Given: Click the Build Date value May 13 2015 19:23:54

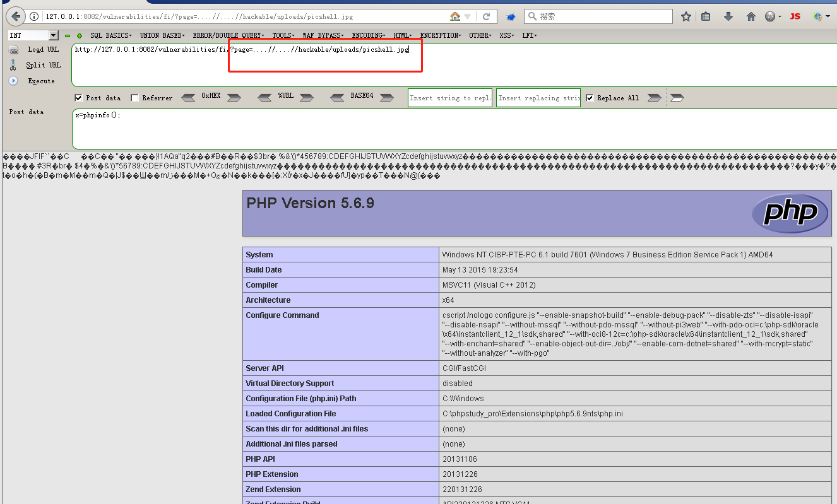Looking at the screenshot, I should coord(480,270).
